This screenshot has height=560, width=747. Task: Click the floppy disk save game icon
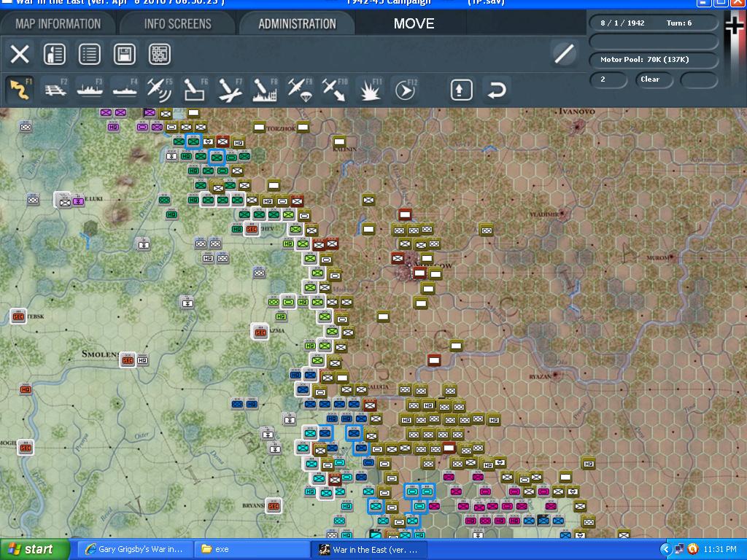124,54
